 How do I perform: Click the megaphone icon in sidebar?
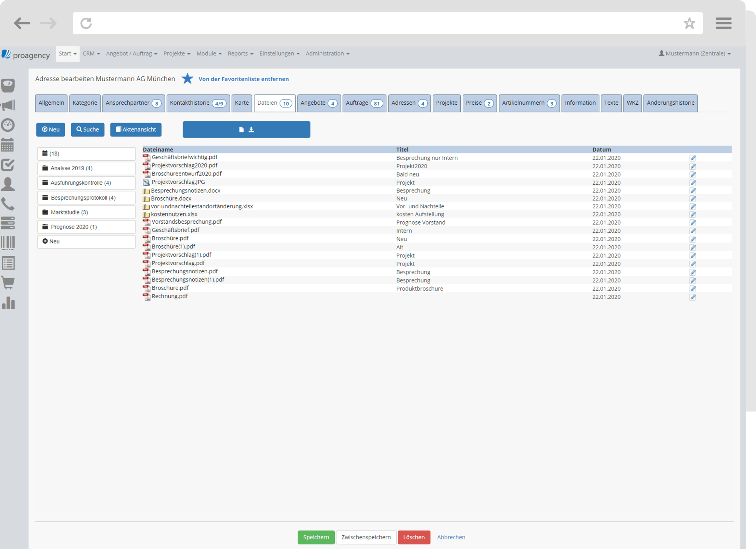8,105
